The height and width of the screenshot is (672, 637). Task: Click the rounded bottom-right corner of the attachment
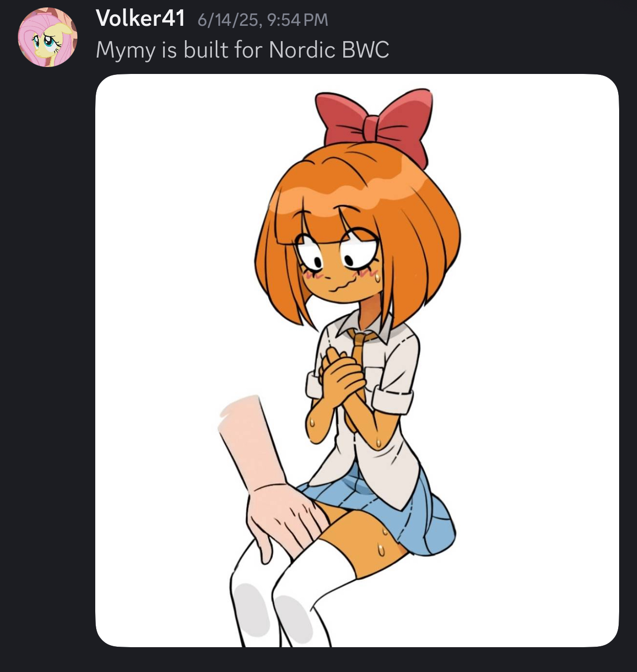click(x=611, y=639)
